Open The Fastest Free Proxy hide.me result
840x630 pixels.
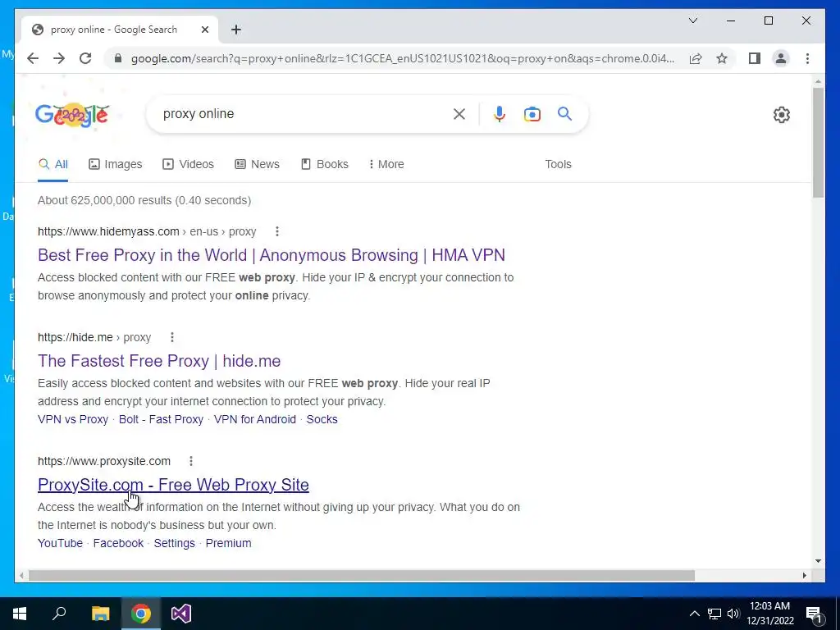pyautogui.click(x=159, y=361)
